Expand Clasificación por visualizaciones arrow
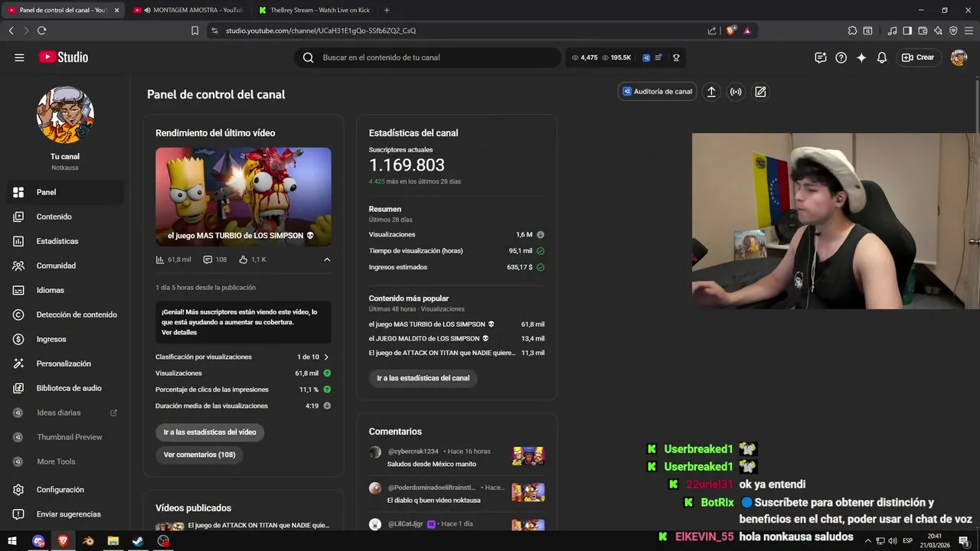 click(x=326, y=357)
